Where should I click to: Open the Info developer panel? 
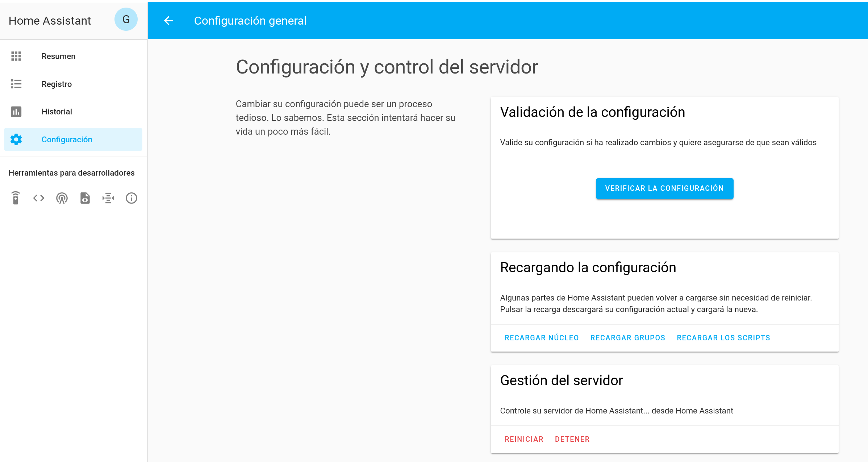click(x=131, y=198)
